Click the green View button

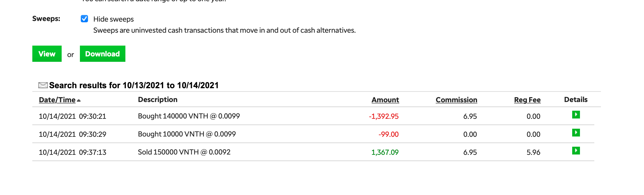click(x=47, y=54)
